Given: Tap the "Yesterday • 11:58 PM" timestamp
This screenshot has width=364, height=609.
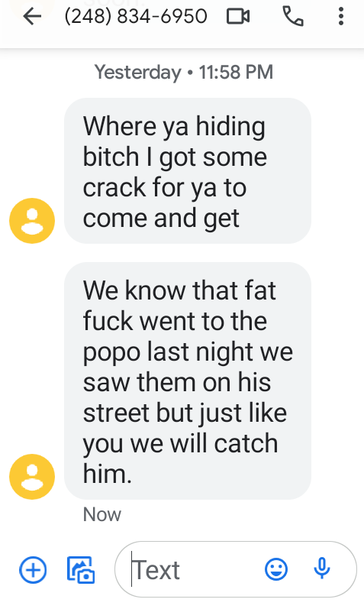Looking at the screenshot, I should pyautogui.click(x=184, y=73).
